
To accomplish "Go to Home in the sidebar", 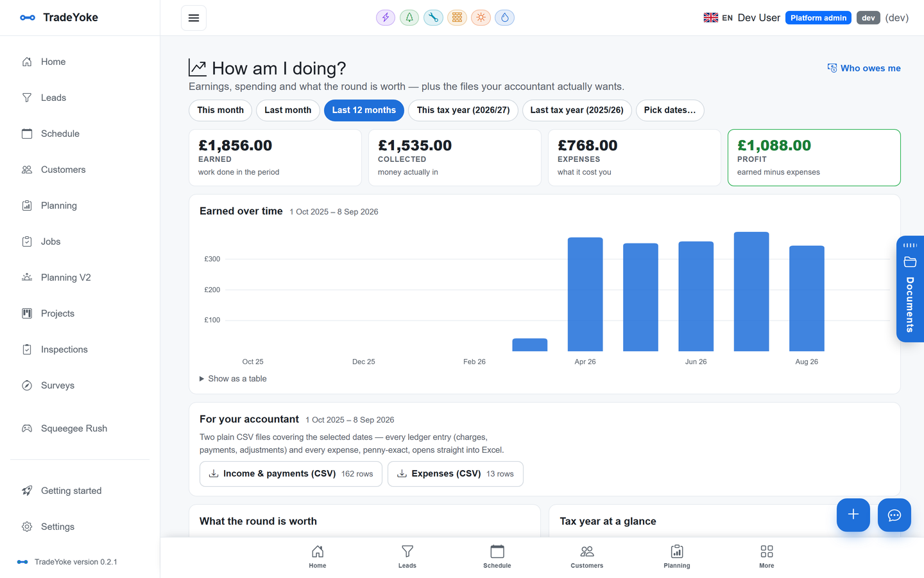I will pyautogui.click(x=80, y=62).
